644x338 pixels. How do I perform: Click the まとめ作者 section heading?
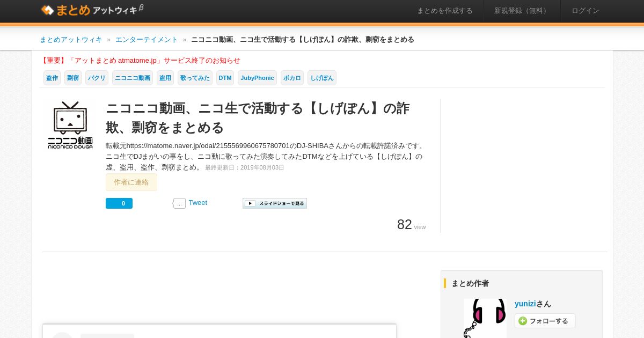[x=470, y=283]
